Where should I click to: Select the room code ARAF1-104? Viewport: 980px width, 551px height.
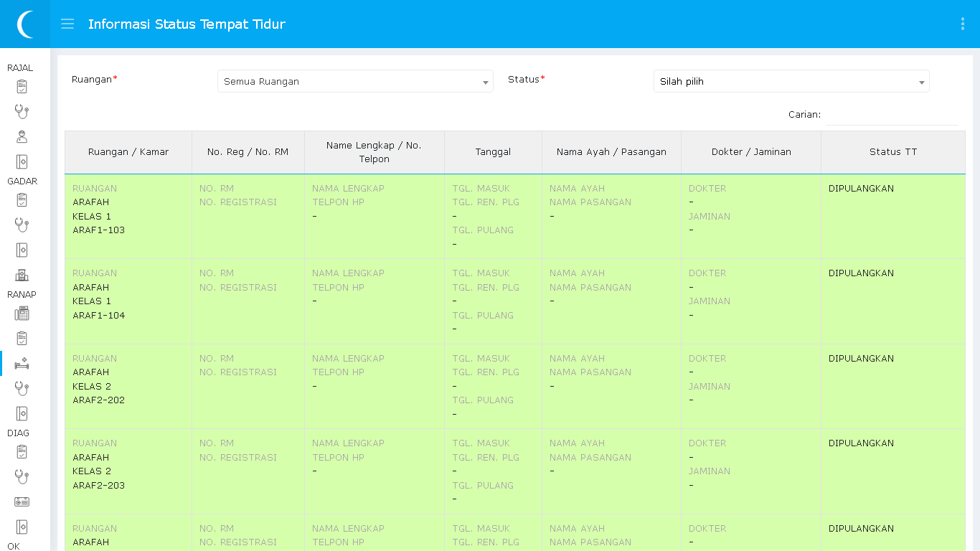tap(99, 316)
